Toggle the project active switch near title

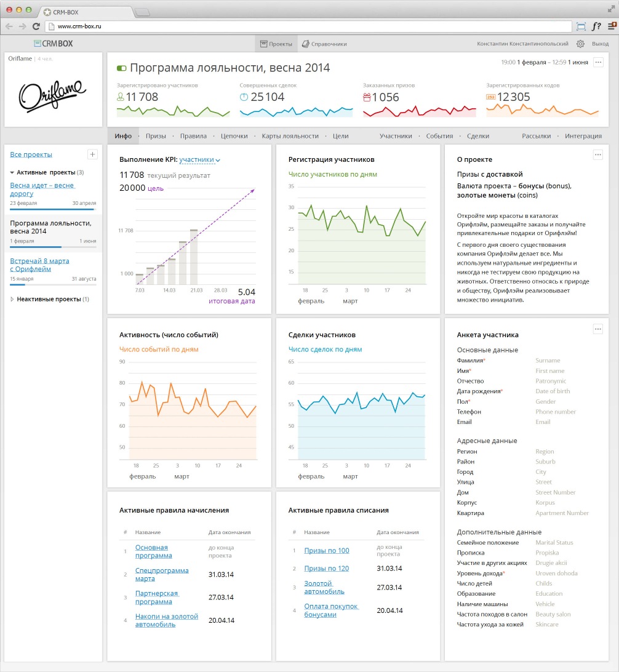click(x=122, y=68)
